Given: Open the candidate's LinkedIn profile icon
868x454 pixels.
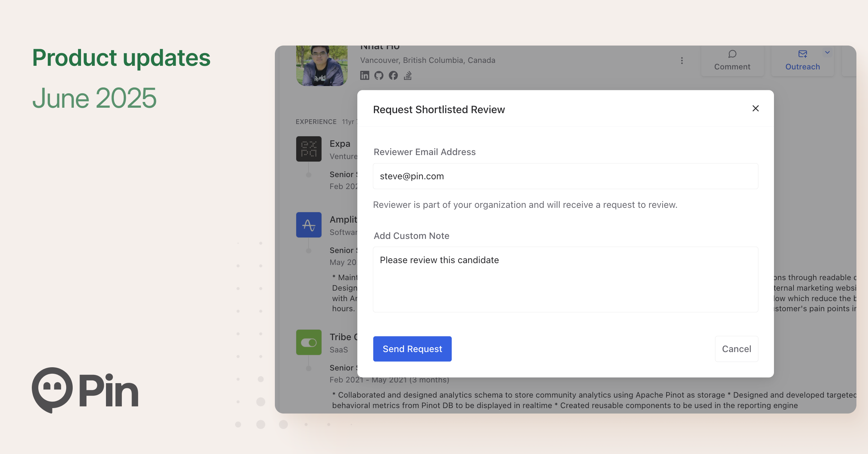Looking at the screenshot, I should (365, 75).
